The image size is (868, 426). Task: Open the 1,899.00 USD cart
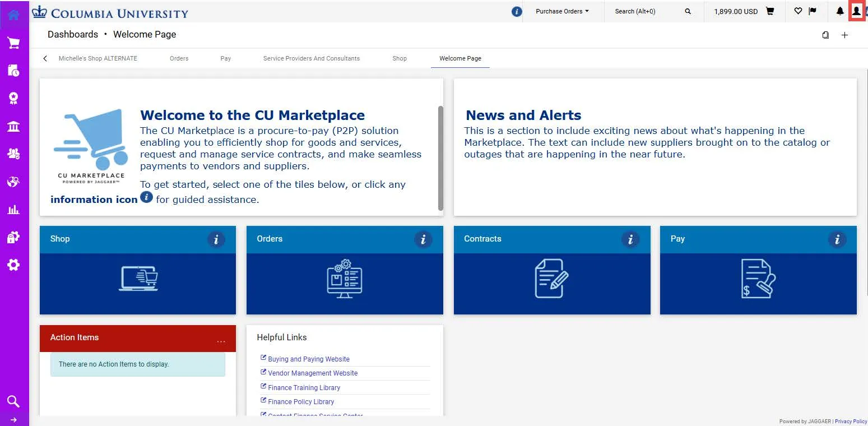pyautogui.click(x=744, y=11)
